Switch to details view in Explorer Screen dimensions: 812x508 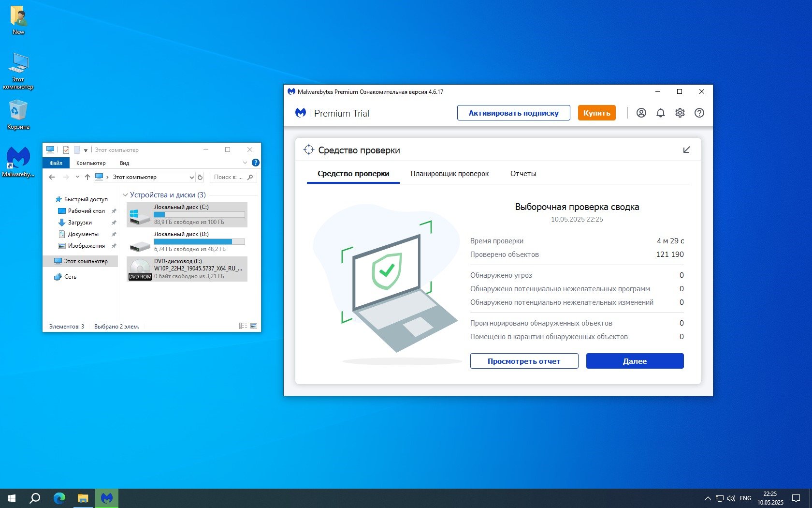pos(243,326)
